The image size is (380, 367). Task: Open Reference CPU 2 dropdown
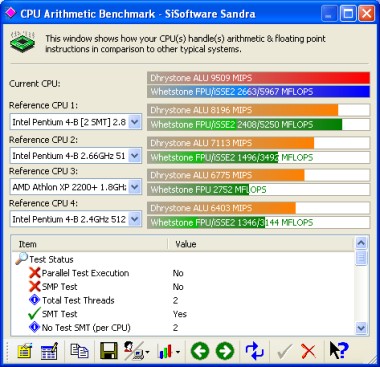point(135,155)
